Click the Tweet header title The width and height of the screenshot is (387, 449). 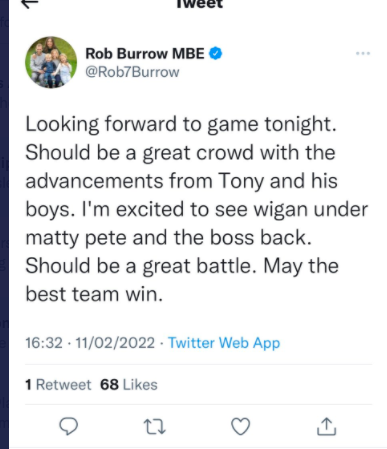[x=199, y=4]
